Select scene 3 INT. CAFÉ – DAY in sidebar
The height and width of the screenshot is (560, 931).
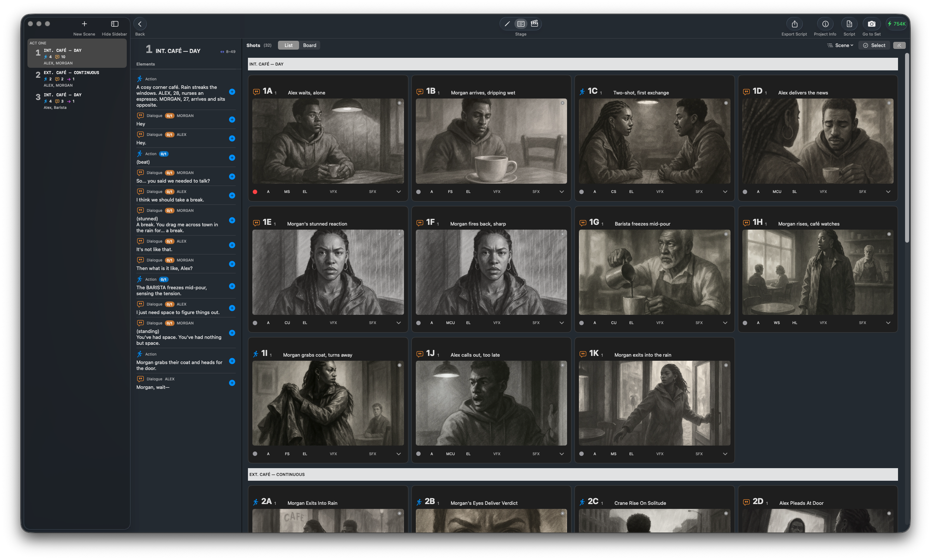tap(77, 101)
